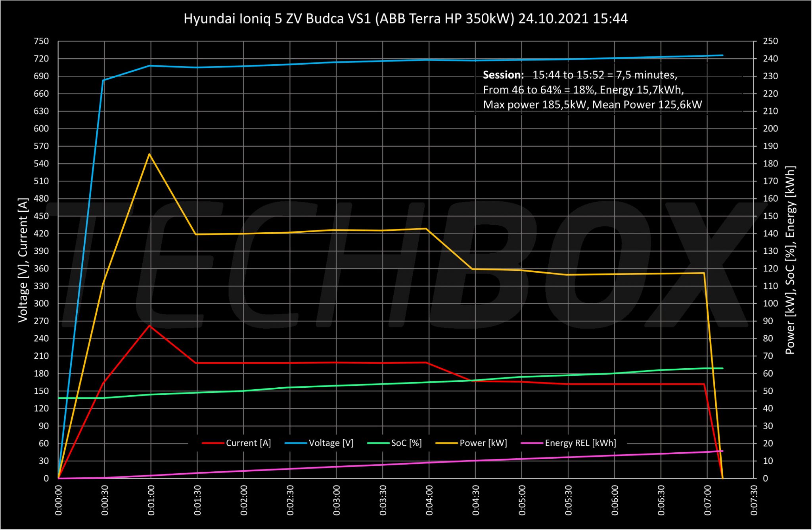Click left axis value 420
This screenshot has height=530, width=812.
[x=41, y=233]
